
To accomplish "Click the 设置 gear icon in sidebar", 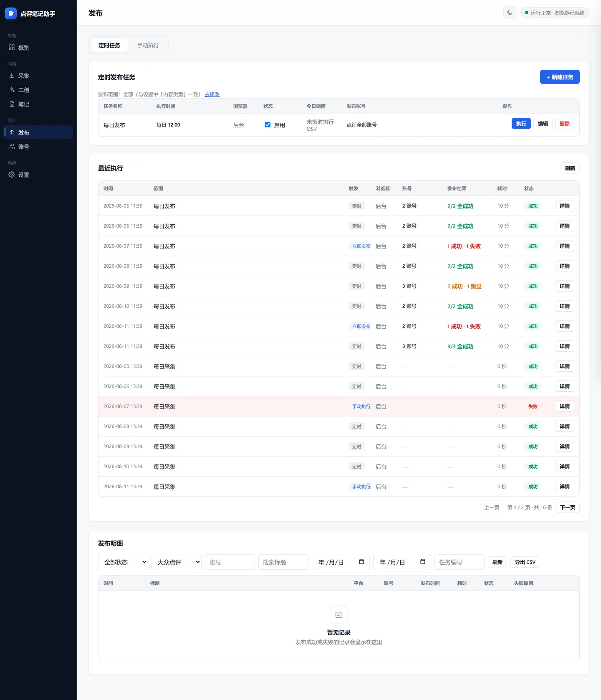I will click(x=12, y=175).
